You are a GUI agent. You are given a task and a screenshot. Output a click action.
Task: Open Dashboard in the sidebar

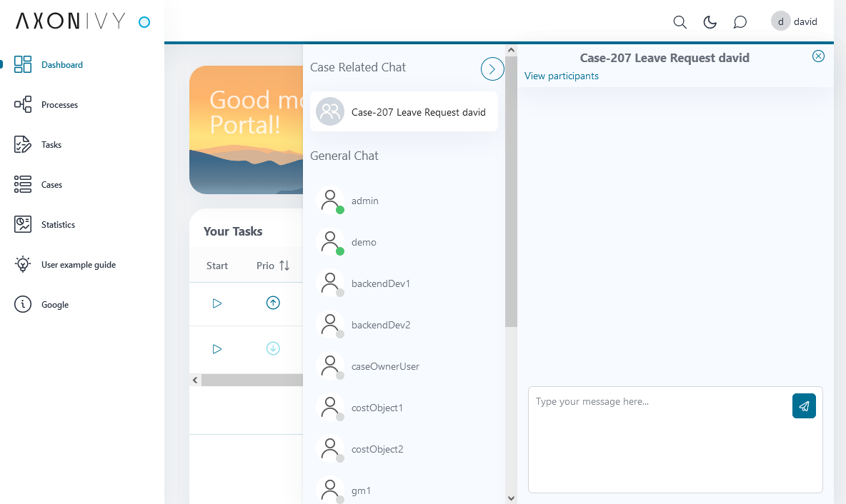click(x=61, y=65)
